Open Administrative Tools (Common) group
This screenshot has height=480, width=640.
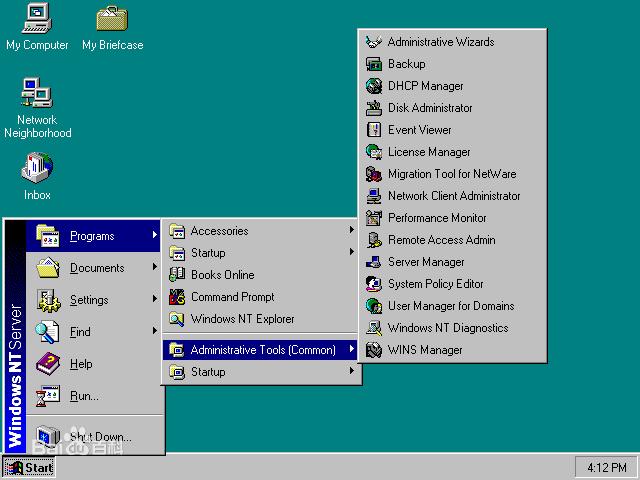click(x=260, y=350)
